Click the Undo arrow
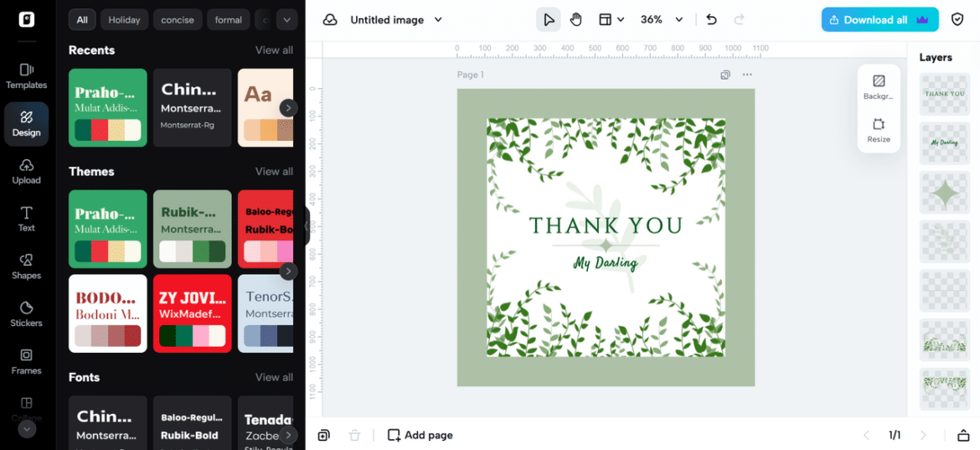The width and height of the screenshot is (980, 450). coord(711,19)
